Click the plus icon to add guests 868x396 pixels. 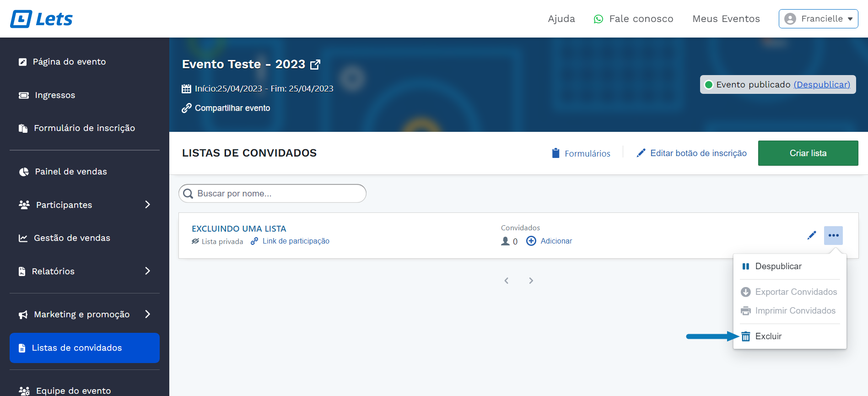531,241
